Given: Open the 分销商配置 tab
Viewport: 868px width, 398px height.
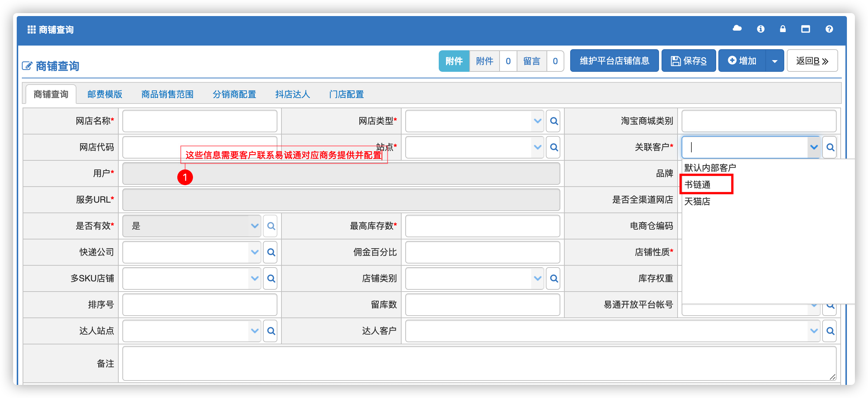Looking at the screenshot, I should 234,94.
